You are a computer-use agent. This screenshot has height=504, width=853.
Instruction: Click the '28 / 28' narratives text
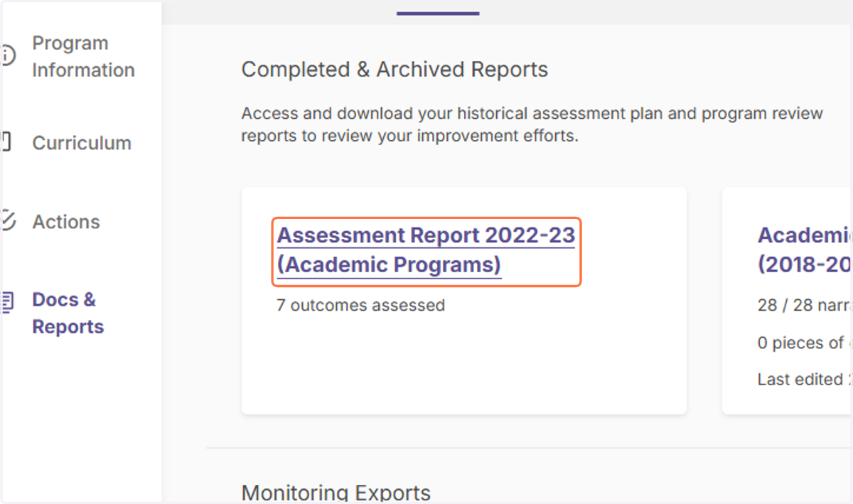click(804, 306)
